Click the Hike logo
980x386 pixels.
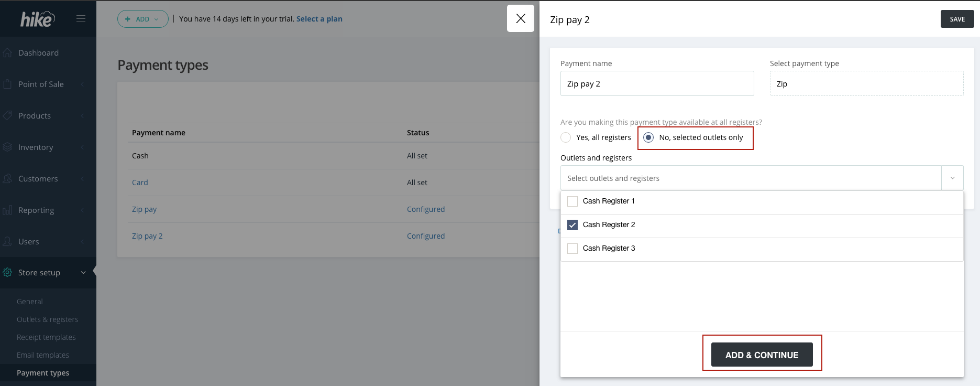pos(37,19)
